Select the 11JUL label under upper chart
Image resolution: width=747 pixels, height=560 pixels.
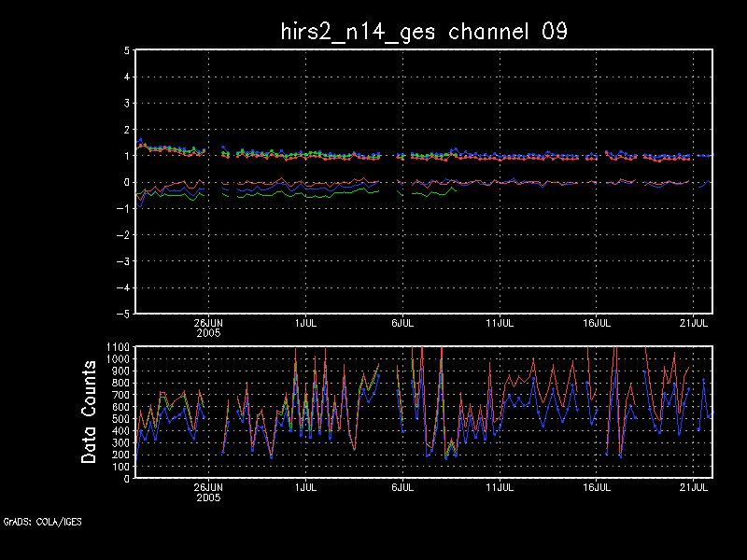point(500,322)
